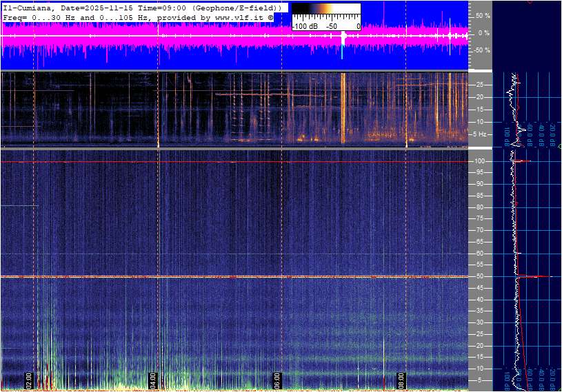This screenshot has height=392, width=562.
Task: Click the dB color scale legend bar
Action: (x=325, y=13)
